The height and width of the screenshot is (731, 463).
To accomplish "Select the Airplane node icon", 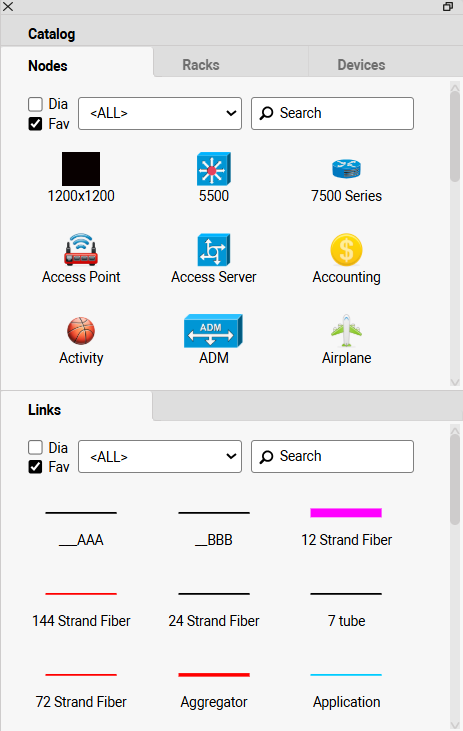I will click(346, 331).
